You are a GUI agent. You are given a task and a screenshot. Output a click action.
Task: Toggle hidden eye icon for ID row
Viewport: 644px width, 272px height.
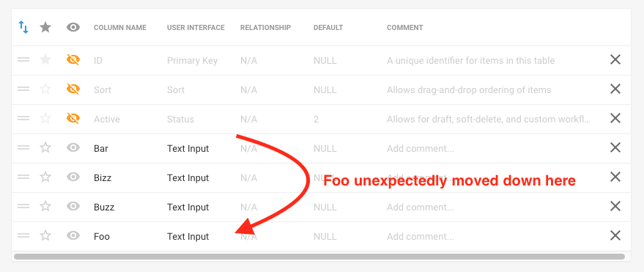(73, 60)
